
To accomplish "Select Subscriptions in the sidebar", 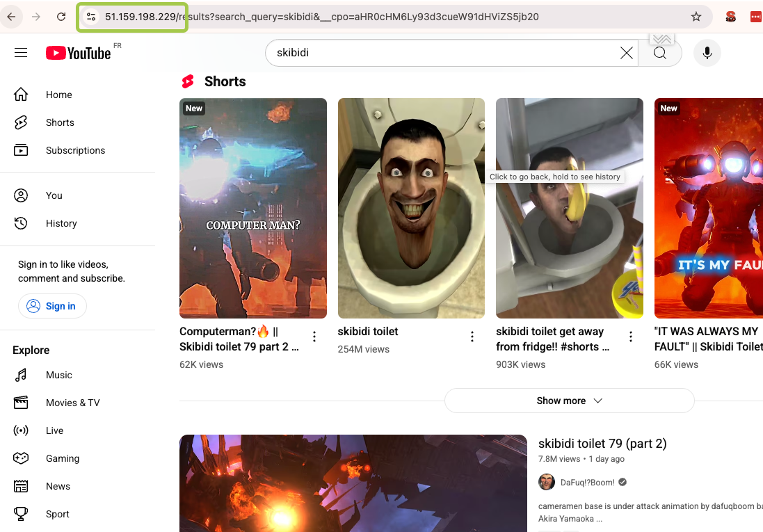I will 75,150.
